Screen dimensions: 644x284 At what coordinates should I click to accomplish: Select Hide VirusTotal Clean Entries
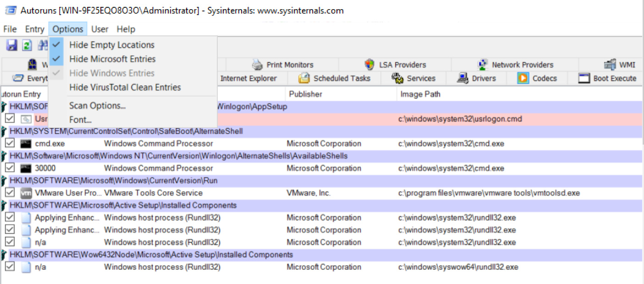pyautogui.click(x=125, y=87)
